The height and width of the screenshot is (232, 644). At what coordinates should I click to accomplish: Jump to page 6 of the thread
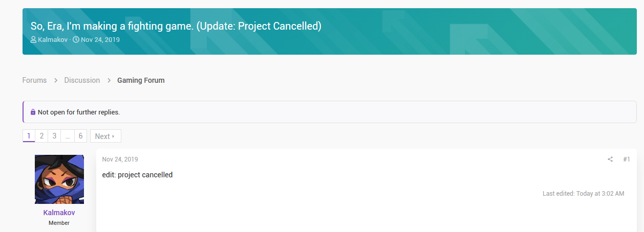[x=80, y=136]
